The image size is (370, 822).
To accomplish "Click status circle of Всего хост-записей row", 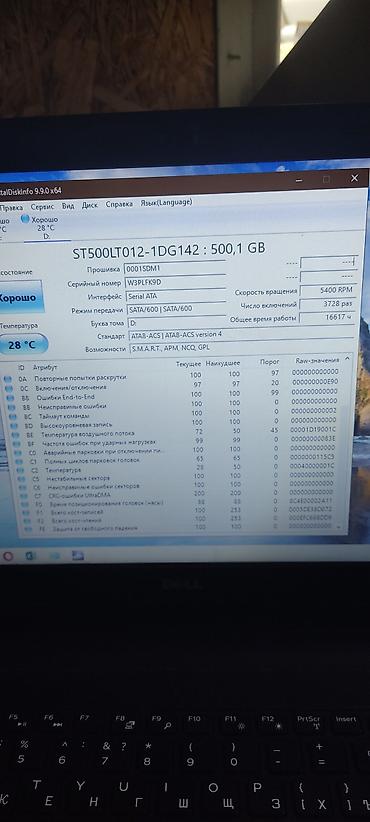I will tap(26, 512).
